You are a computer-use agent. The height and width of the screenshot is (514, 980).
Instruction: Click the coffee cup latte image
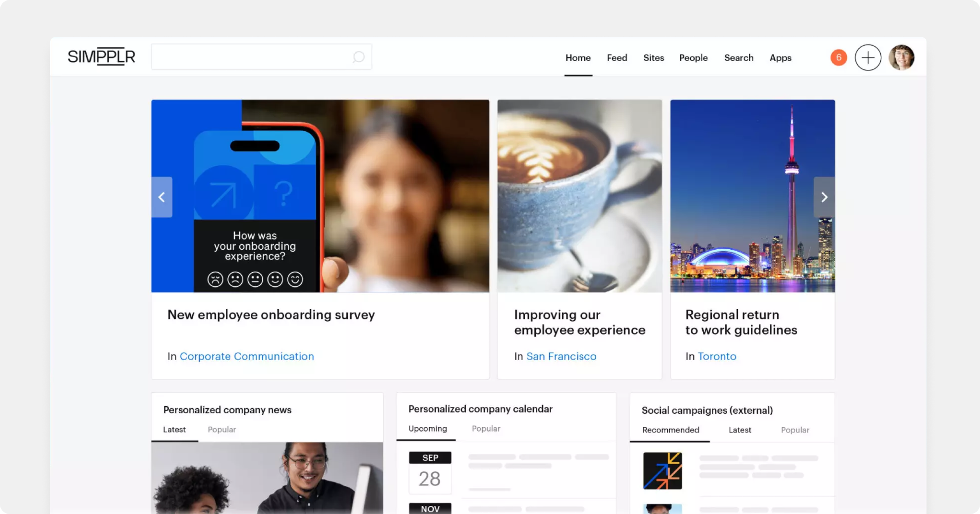579,196
